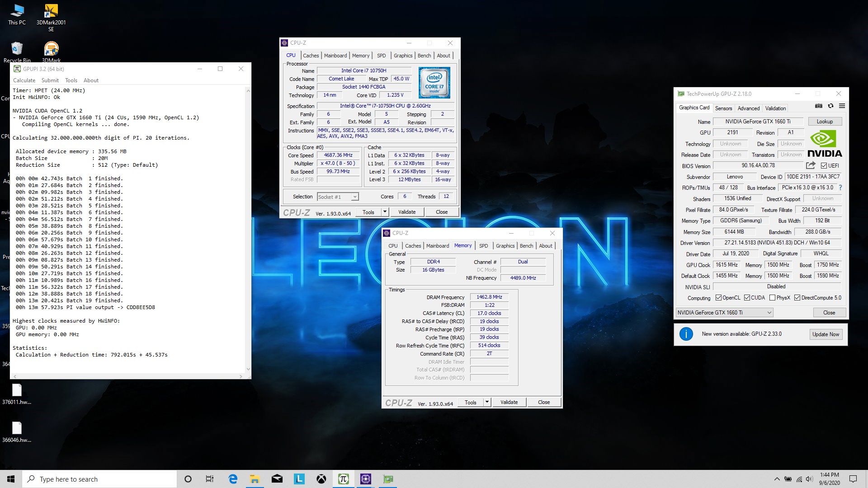
Task: Click GPUPI vertical scrollbar
Action: (x=248, y=230)
